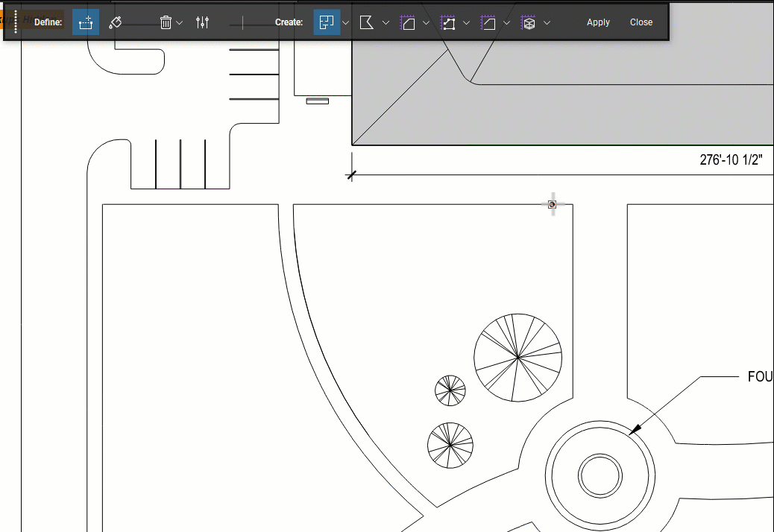Select the Create icon with corner nodes
The height and width of the screenshot is (532, 774).
[447, 22]
